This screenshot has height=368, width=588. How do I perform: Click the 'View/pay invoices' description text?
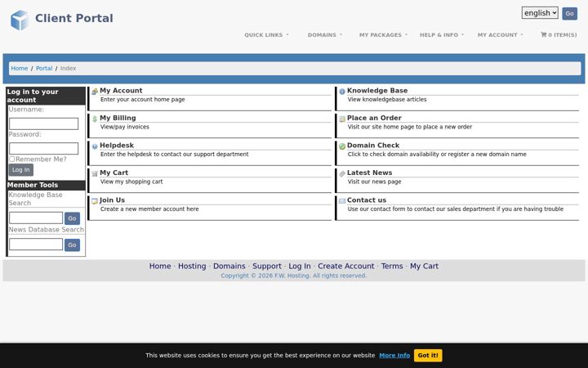click(x=124, y=127)
